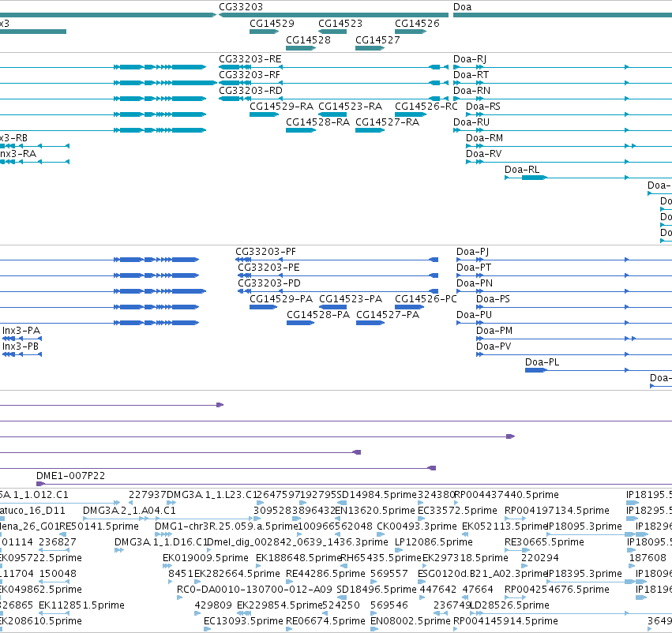
Task: Click the CG14529 gene feature in top track
Action: point(264,32)
